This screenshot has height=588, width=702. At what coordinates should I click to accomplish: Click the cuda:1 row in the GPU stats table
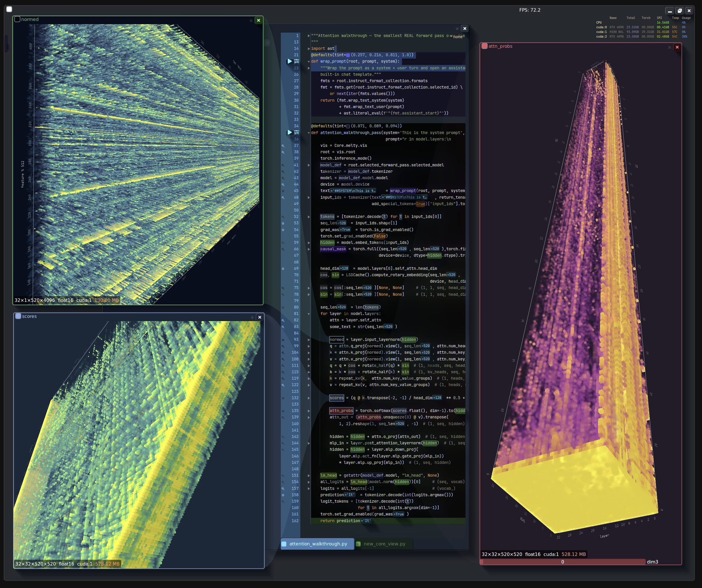pos(641,32)
